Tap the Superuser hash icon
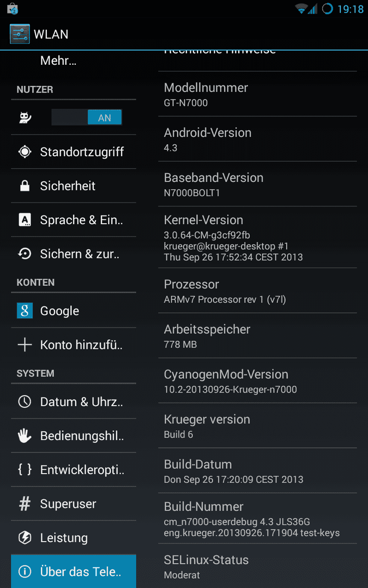The image size is (368, 588). coord(25,504)
